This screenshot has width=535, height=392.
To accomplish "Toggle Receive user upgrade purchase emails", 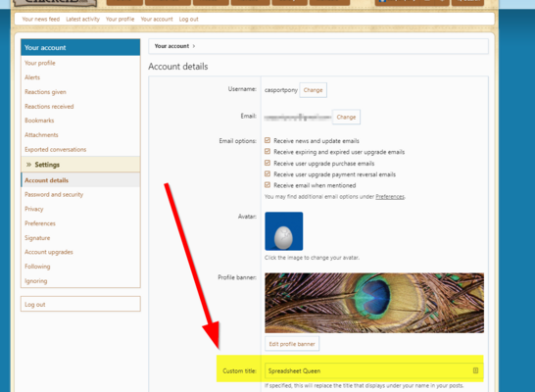I will pos(267,163).
